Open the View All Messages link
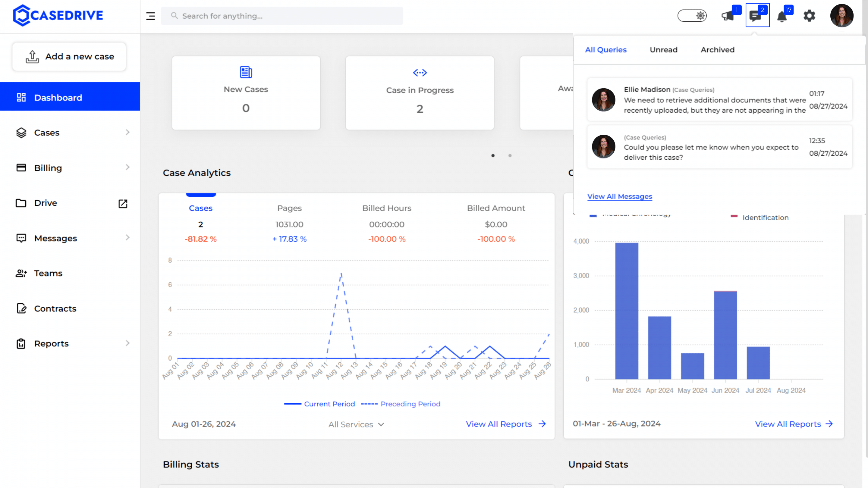This screenshot has height=488, width=868. tap(620, 196)
